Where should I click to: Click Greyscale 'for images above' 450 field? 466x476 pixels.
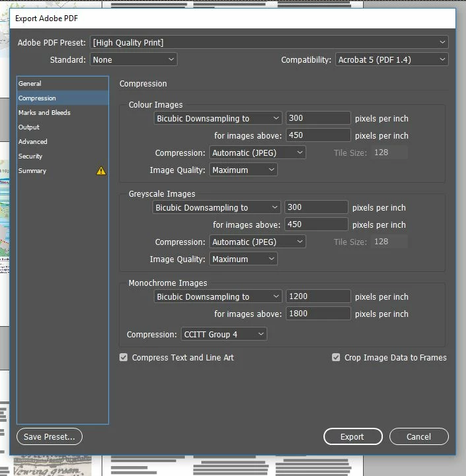pos(316,224)
